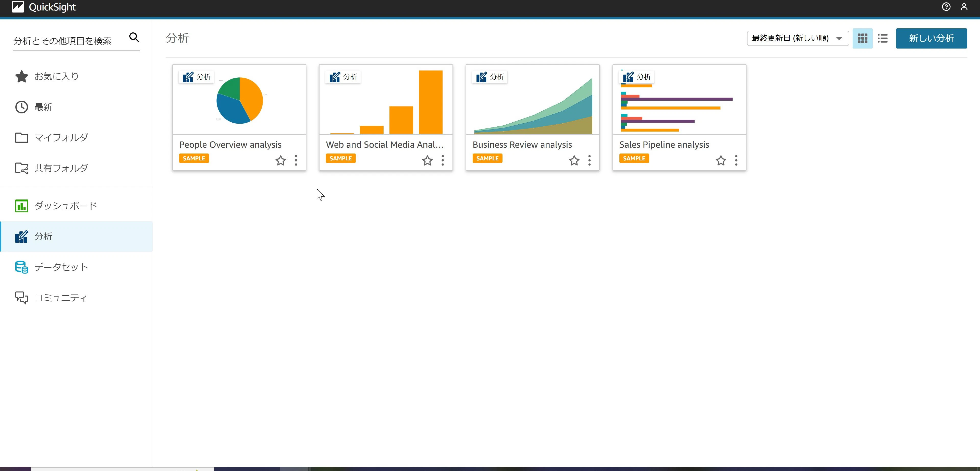Viewport: 980px width, 471px height.
Task: Favorite Business Review analysis with star
Action: pos(574,160)
